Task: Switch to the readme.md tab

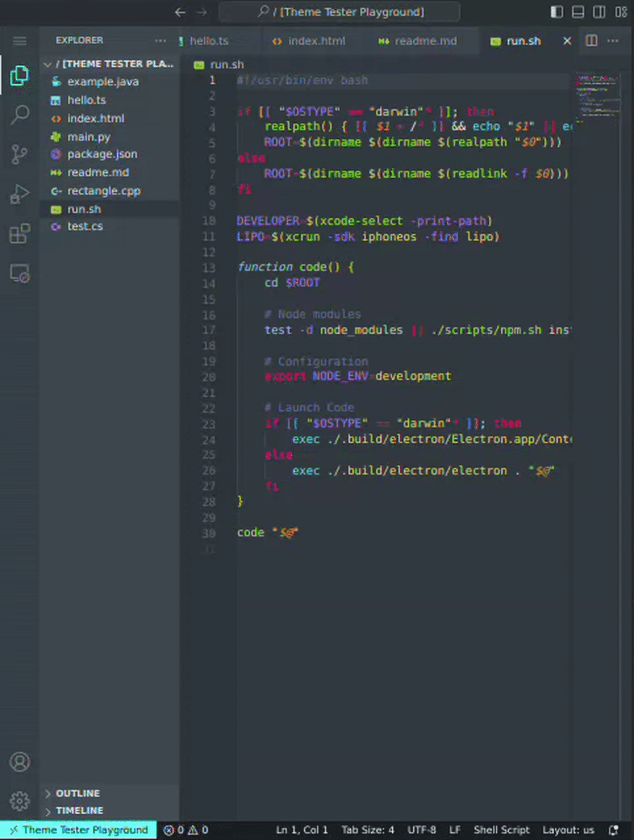Action: 425,41
